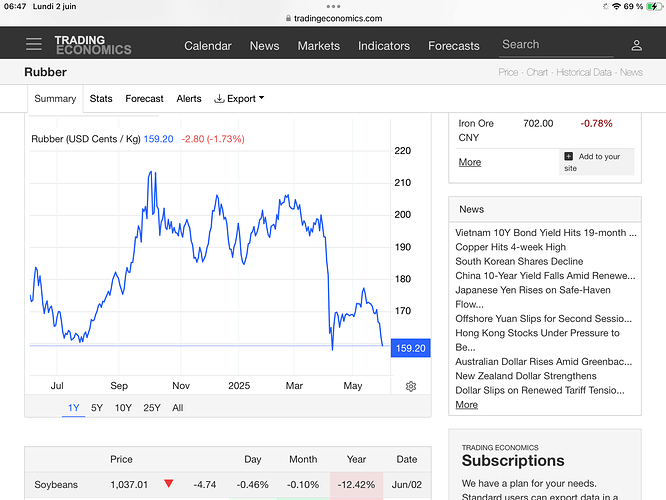Viewport: 666px width, 500px height.
Task: Select the 1Y time range
Action: (73, 407)
